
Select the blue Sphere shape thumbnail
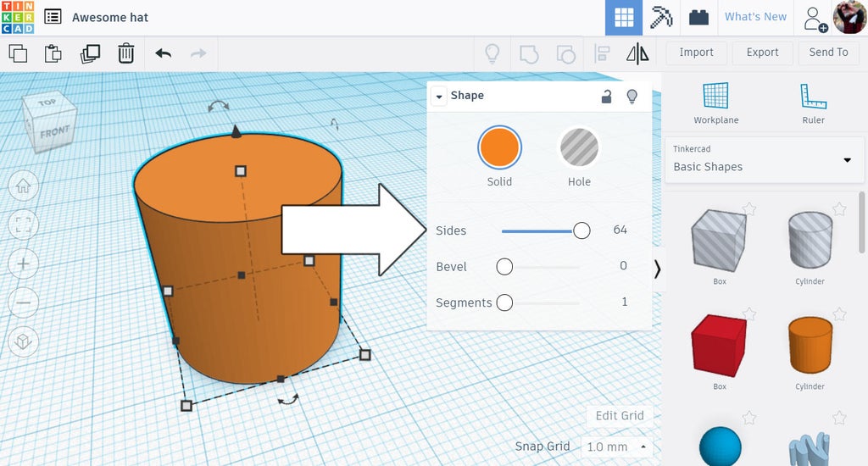pyautogui.click(x=720, y=446)
